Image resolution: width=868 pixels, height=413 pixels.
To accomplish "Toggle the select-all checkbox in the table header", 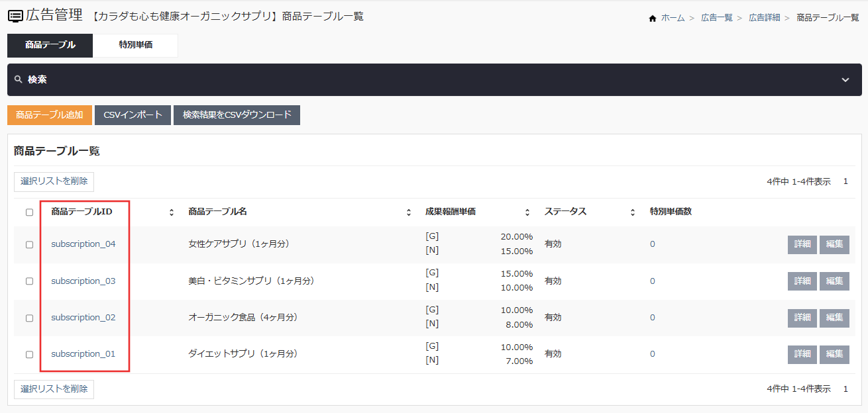I will point(28,212).
